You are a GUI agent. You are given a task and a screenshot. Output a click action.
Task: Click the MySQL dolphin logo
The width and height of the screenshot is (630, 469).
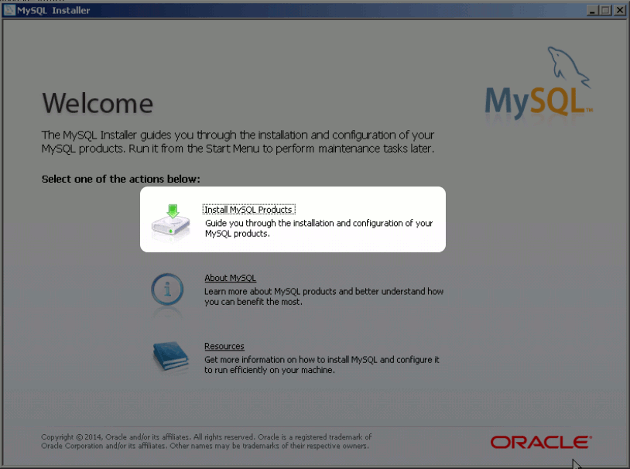(x=539, y=84)
